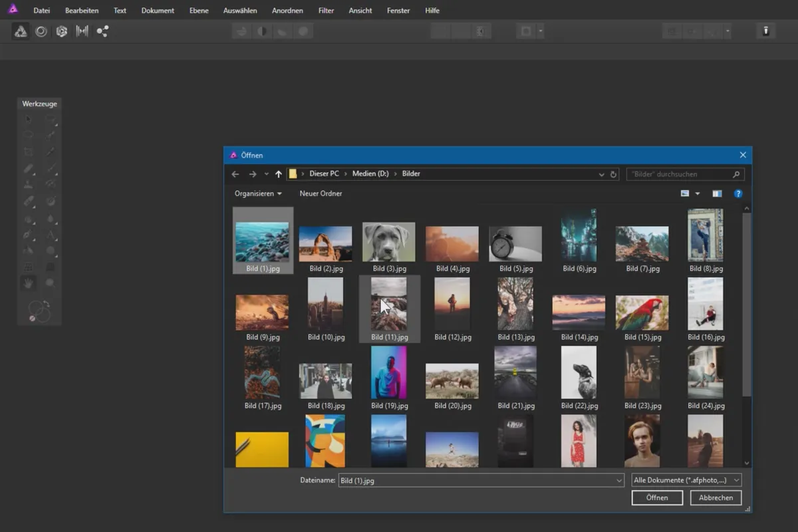Click the file list vertical scrollbar
This screenshot has width=798, height=532.
(x=747, y=306)
